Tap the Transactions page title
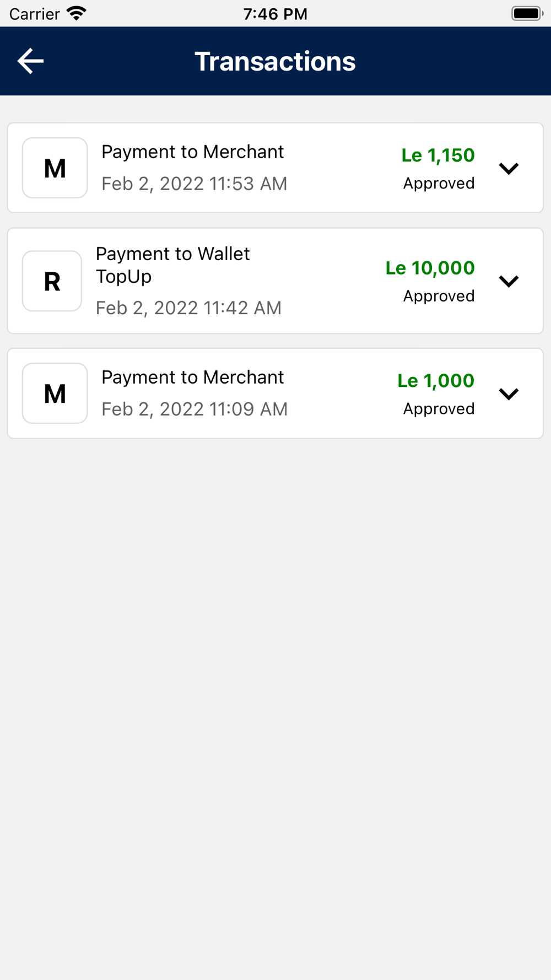 [x=275, y=61]
